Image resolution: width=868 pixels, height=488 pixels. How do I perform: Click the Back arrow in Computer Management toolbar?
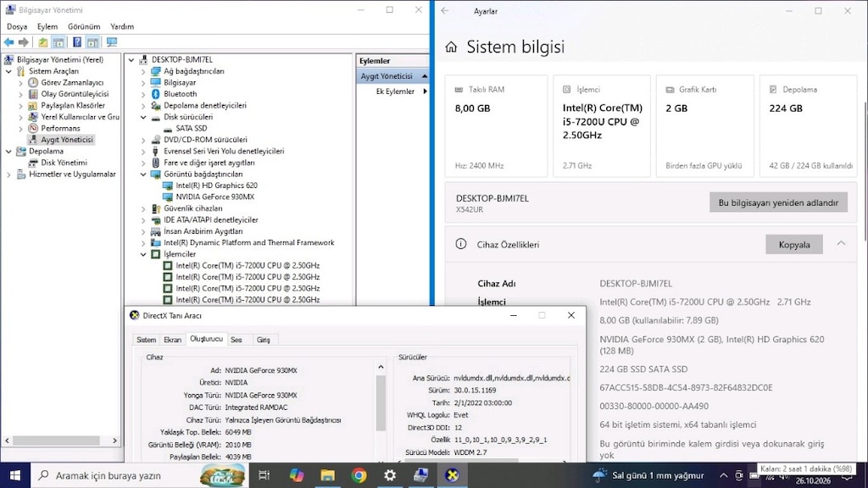click(x=8, y=42)
